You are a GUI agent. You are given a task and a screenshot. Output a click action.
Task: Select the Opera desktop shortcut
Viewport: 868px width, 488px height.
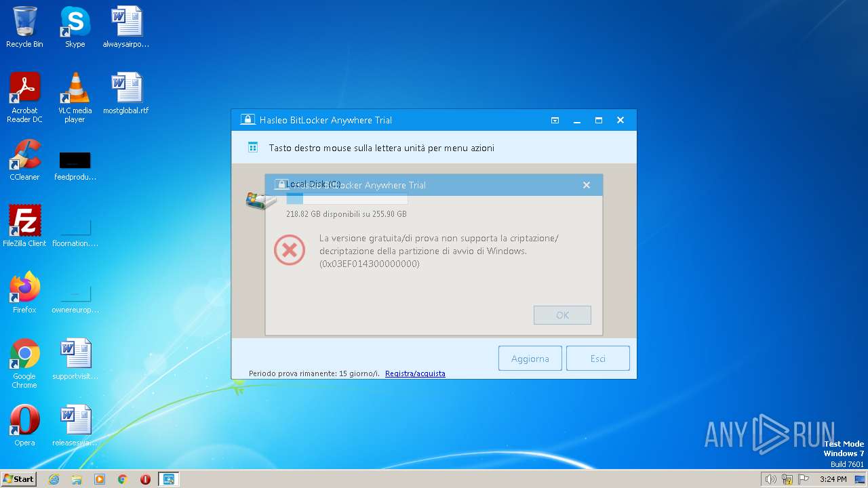tap(24, 426)
